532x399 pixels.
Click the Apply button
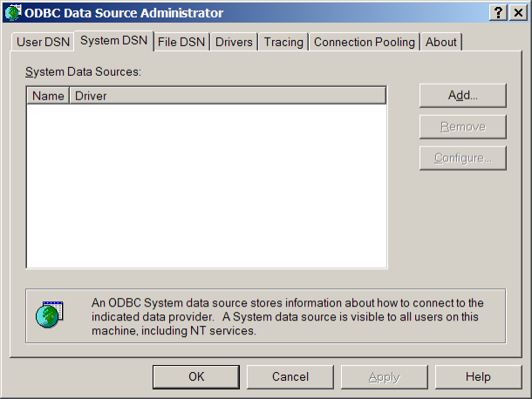[384, 376]
